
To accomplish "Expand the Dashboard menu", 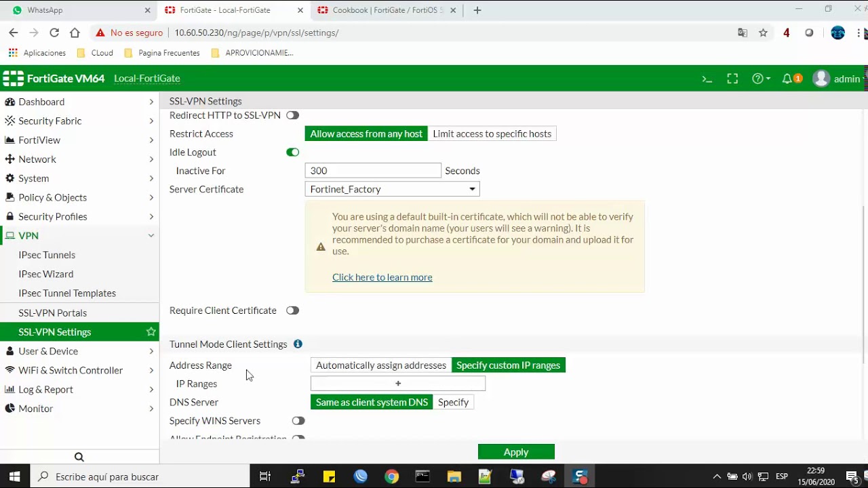I will (79, 102).
